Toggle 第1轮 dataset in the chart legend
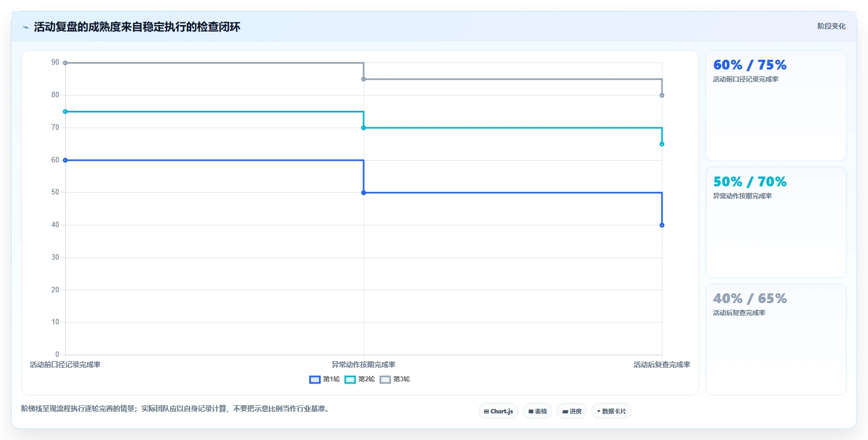The image size is (868, 440). 324,379
